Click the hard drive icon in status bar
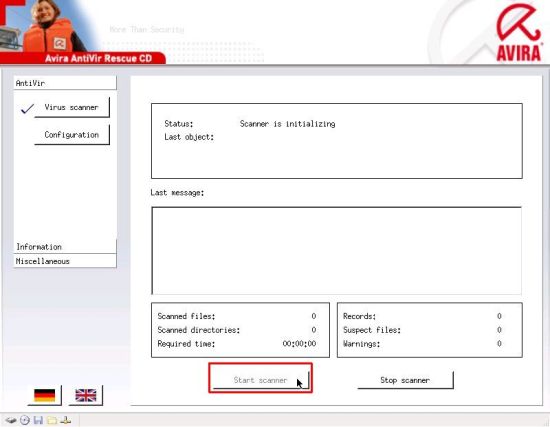The height and width of the screenshot is (427, 550). pyautogui.click(x=10, y=420)
